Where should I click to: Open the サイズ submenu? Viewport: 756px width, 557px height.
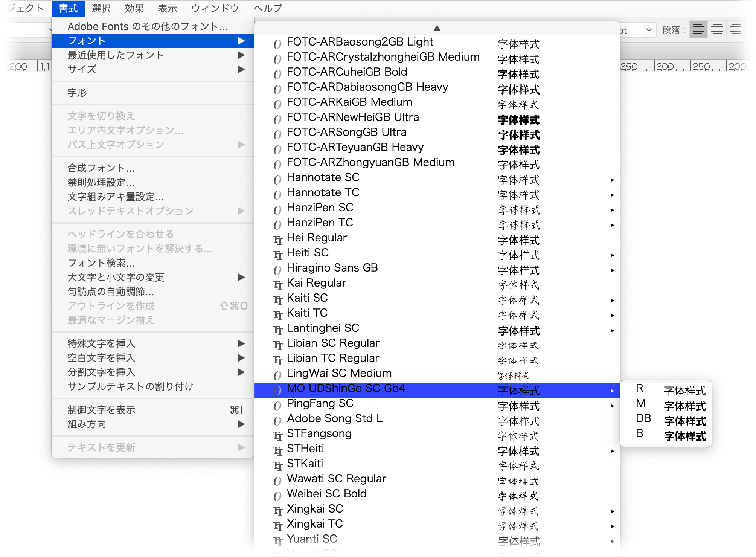[x=152, y=69]
